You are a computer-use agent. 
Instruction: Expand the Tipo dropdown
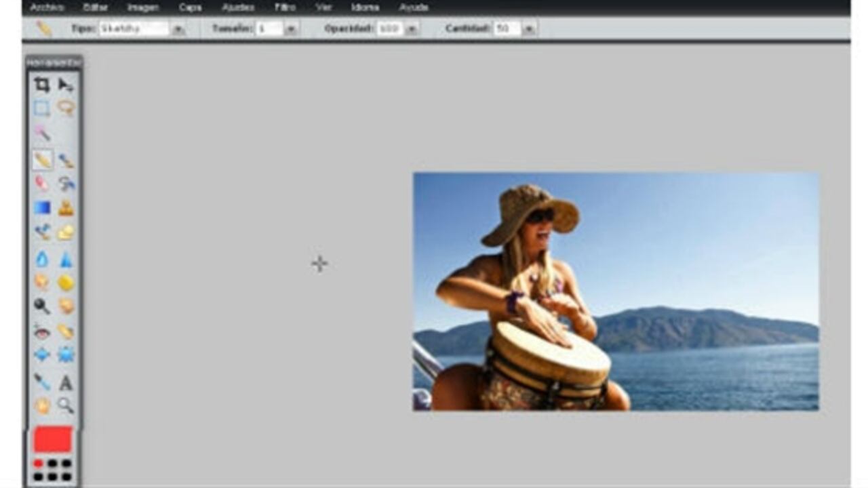coord(178,29)
